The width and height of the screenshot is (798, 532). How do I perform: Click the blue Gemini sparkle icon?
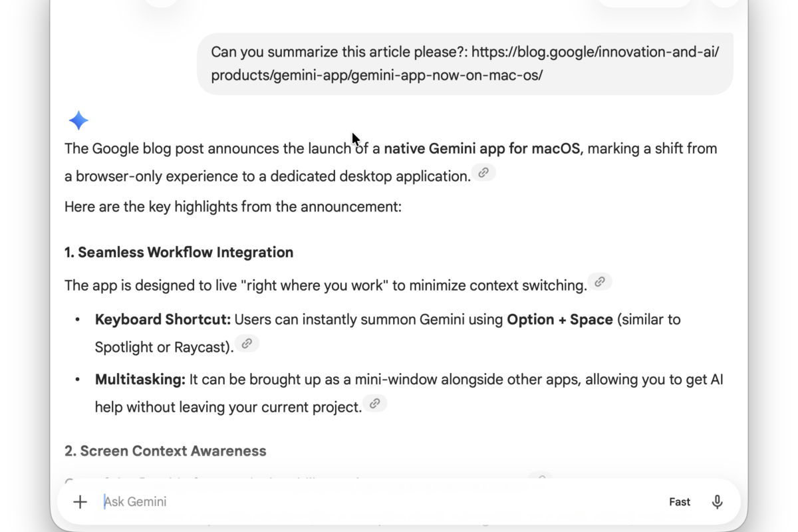[x=78, y=120]
